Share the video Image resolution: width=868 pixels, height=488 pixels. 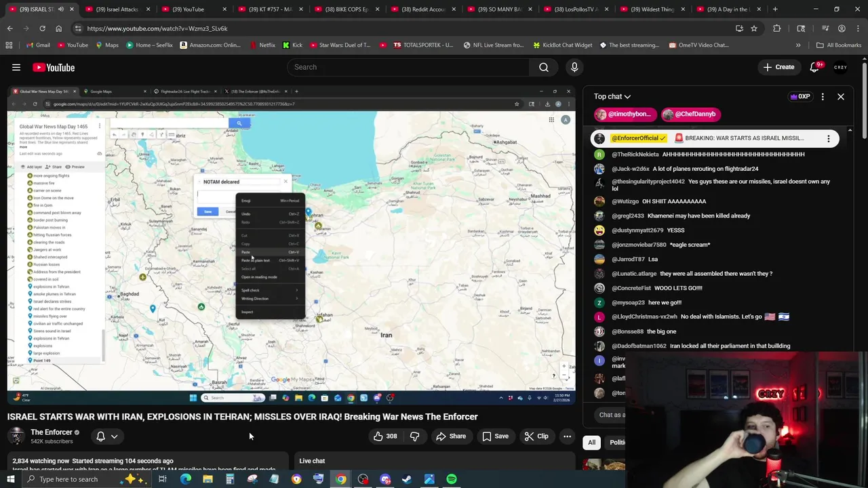[x=451, y=436]
